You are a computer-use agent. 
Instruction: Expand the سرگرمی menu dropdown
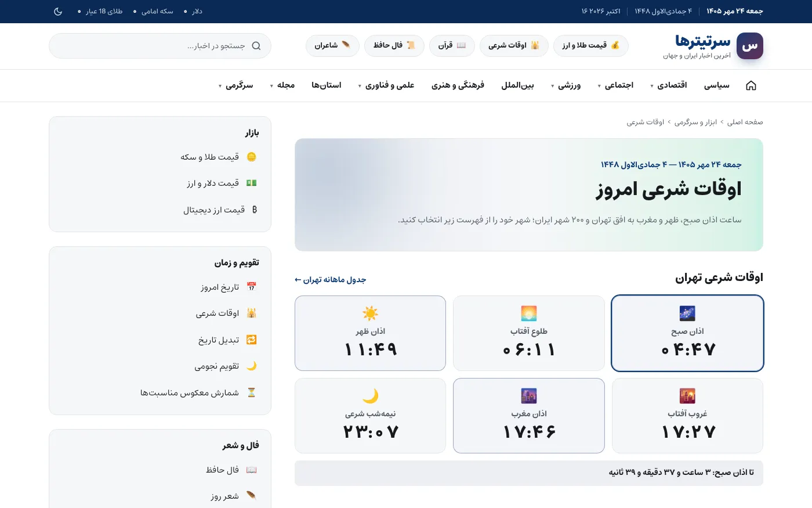point(236,85)
